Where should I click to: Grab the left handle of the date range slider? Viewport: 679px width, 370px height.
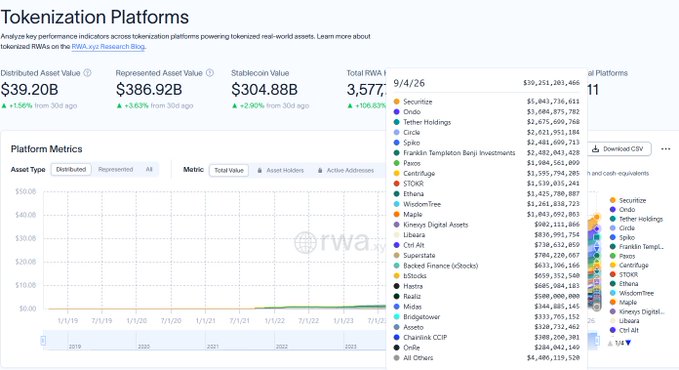43,341
